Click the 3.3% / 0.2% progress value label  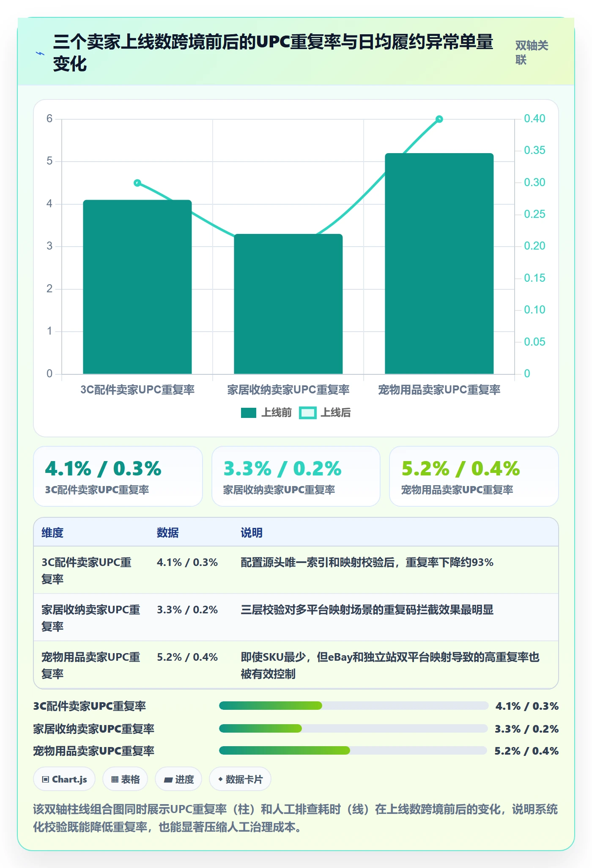pos(526,729)
